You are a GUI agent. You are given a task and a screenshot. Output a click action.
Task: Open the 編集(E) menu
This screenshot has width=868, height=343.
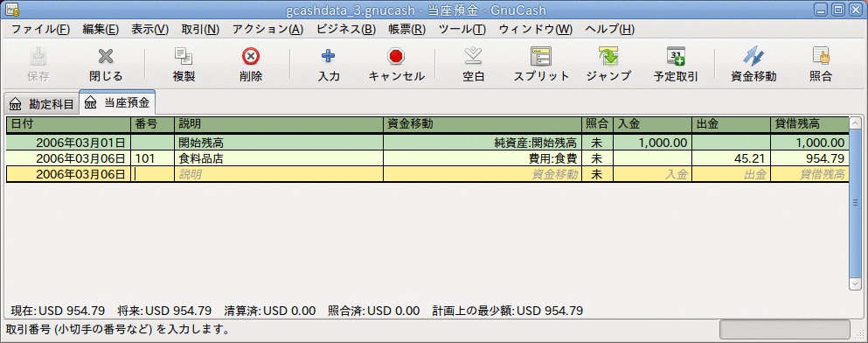101,30
